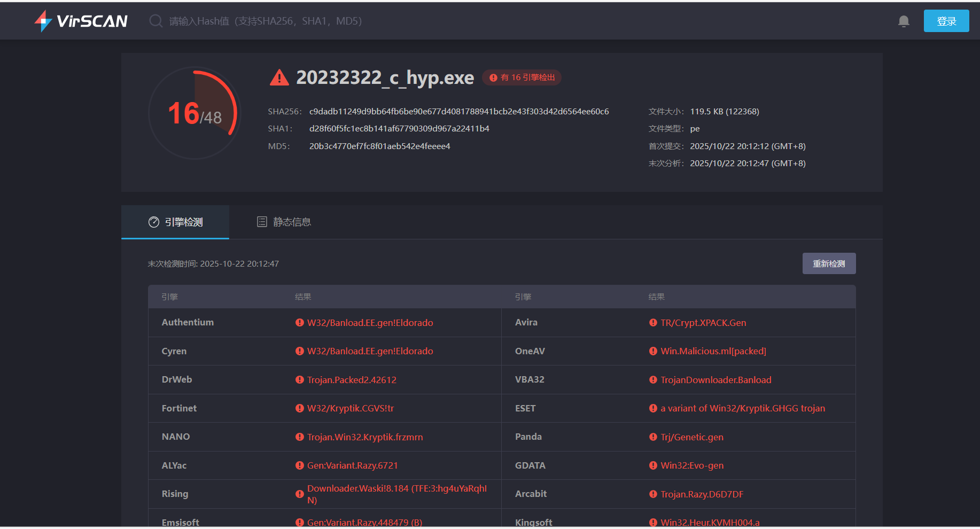
Task: Click the alert icon beside Trojan.Win32.Kryptik.frzmrn
Action: pyautogui.click(x=300, y=437)
